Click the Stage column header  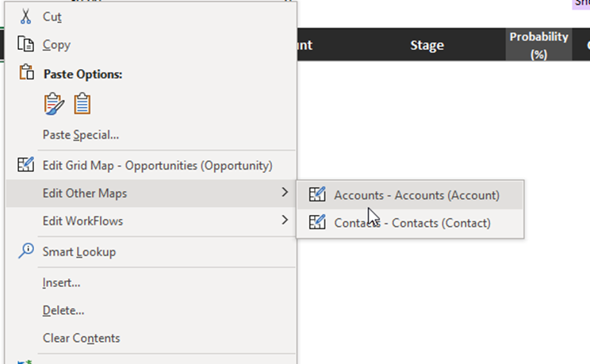tap(427, 45)
